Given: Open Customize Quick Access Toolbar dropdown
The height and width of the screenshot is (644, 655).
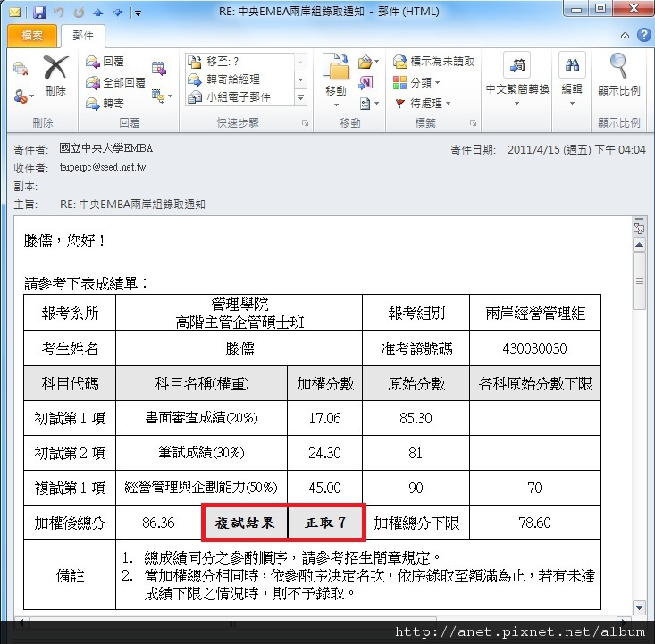Looking at the screenshot, I should pyautogui.click(x=138, y=13).
